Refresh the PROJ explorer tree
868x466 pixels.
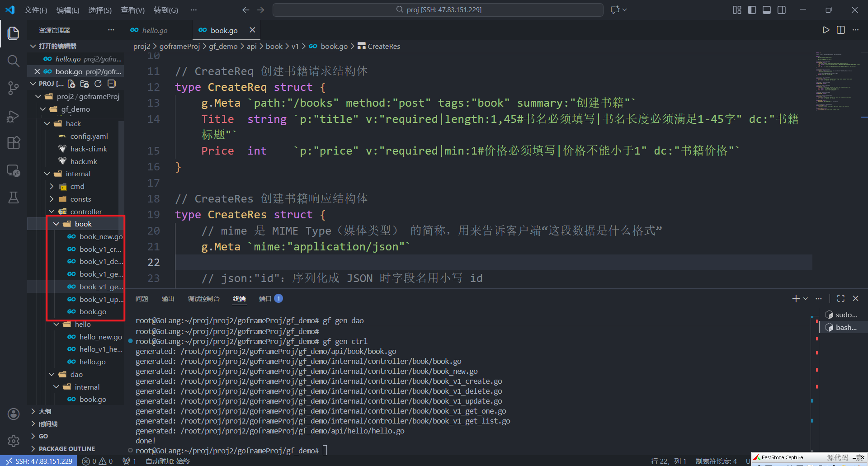click(98, 84)
